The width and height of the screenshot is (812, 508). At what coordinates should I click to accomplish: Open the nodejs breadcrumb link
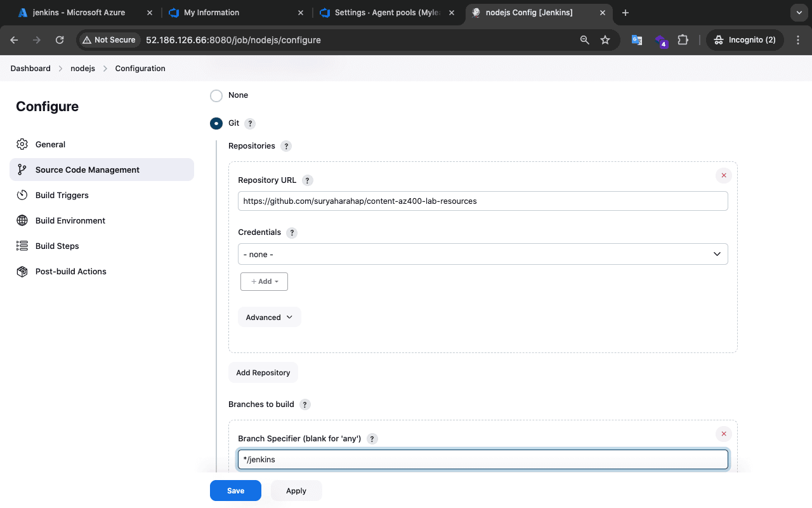pyautogui.click(x=82, y=69)
